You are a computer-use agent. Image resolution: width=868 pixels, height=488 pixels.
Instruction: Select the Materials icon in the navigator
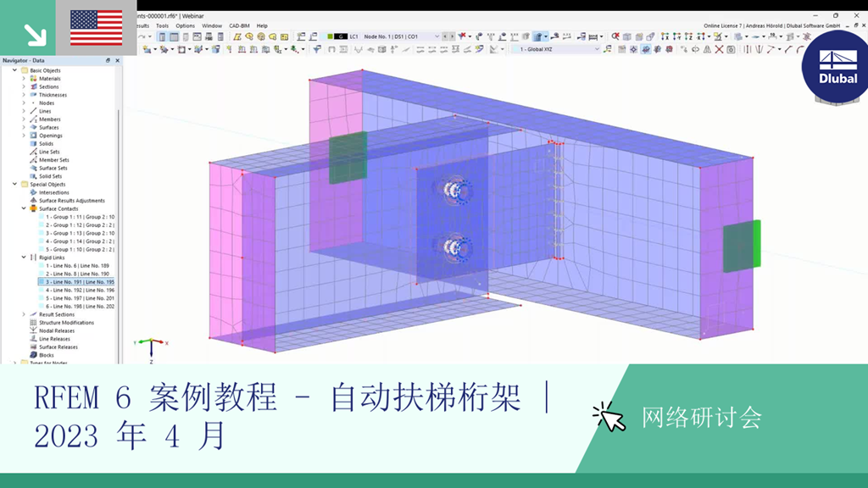(x=35, y=78)
